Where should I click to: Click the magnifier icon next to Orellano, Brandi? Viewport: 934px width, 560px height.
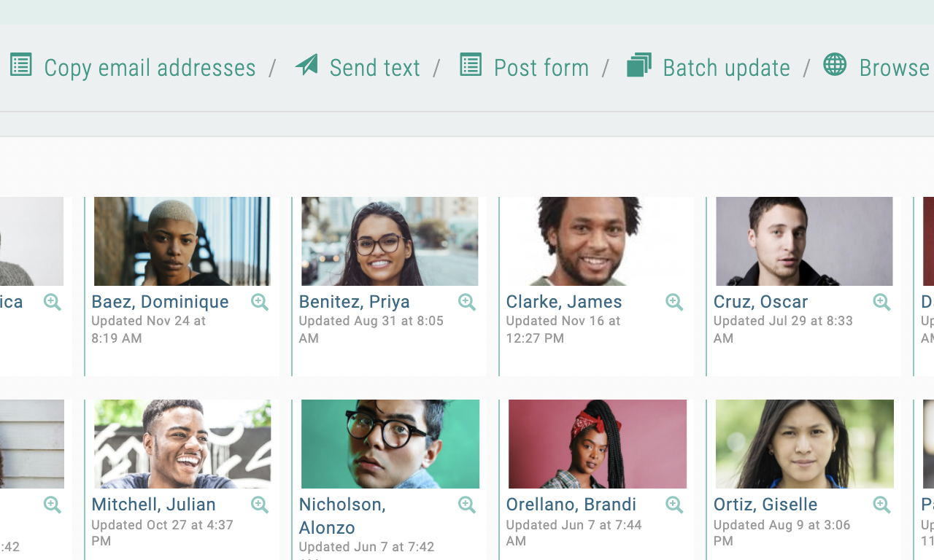click(x=674, y=505)
